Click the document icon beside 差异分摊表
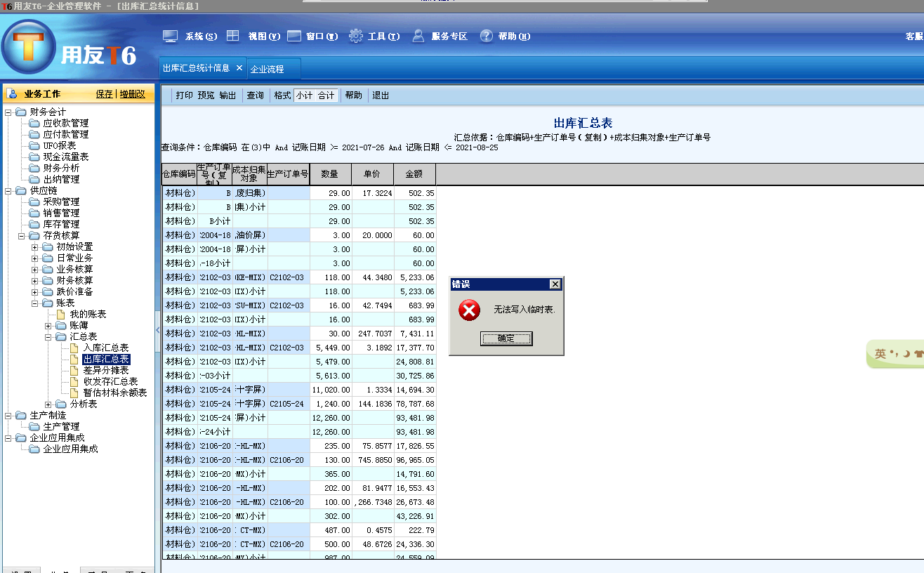The image size is (924, 573). point(74,370)
